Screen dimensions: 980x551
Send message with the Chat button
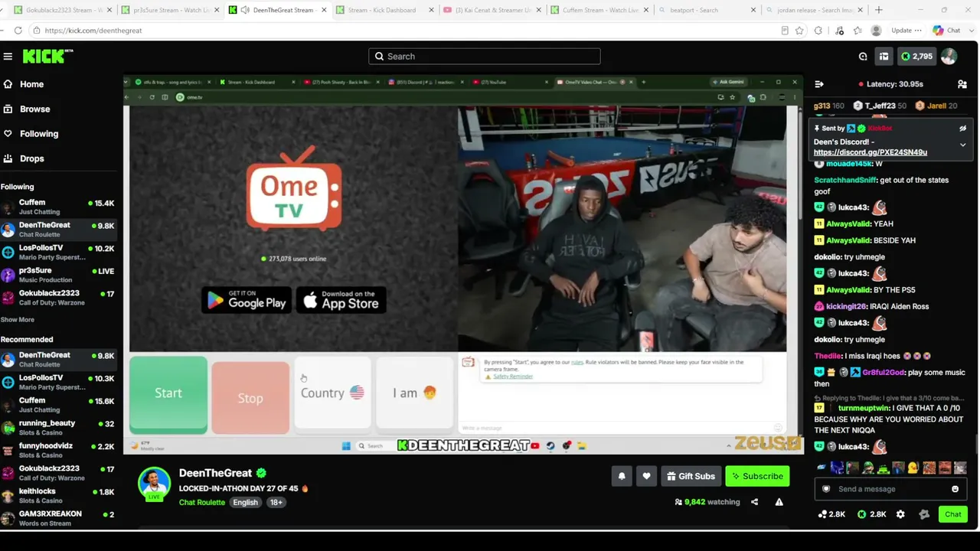click(x=953, y=514)
